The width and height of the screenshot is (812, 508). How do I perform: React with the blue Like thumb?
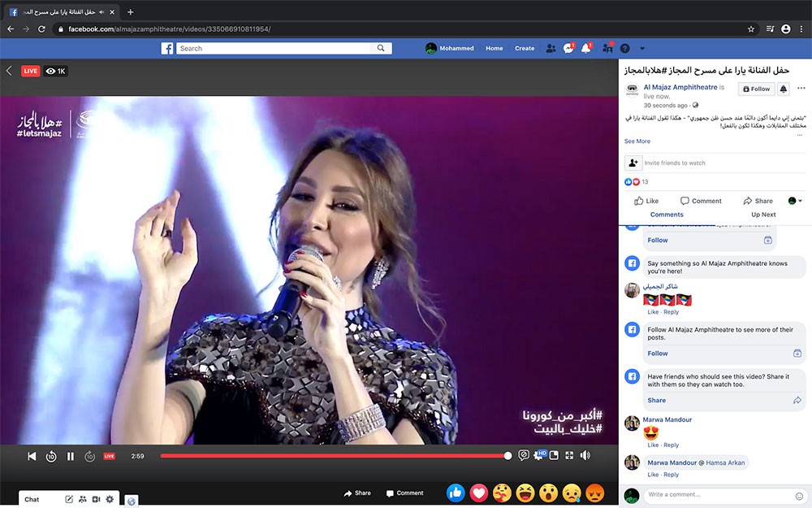click(456, 493)
